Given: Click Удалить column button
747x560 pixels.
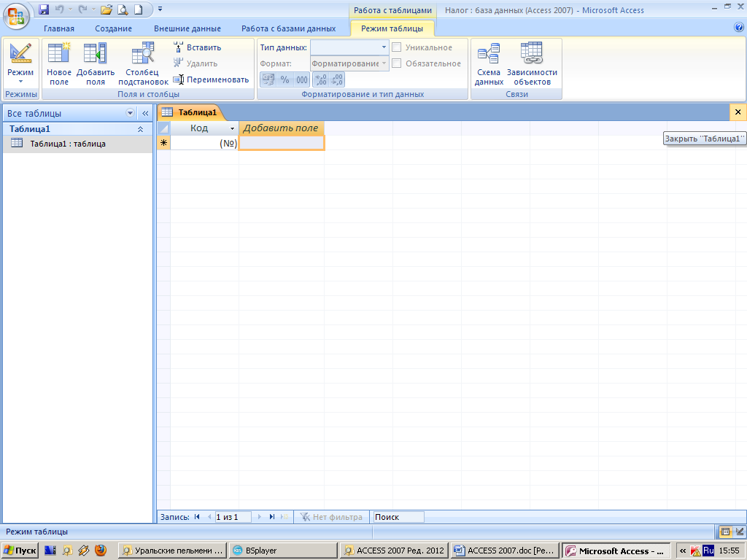Looking at the screenshot, I should [196, 63].
